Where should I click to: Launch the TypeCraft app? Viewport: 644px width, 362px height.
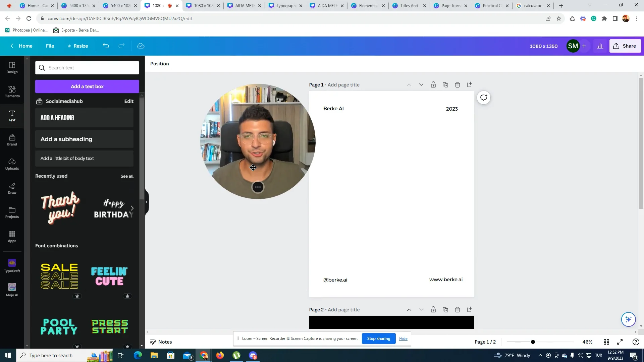12,265
